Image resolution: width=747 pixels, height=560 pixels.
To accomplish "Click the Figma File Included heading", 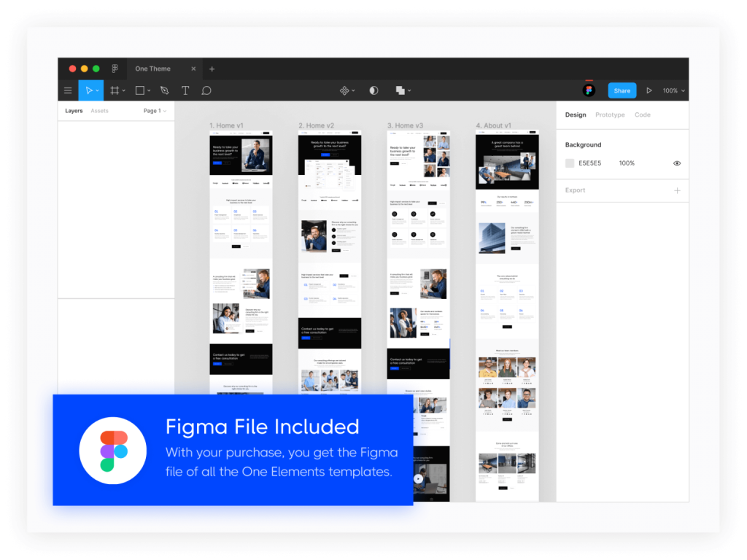I will coord(262,427).
